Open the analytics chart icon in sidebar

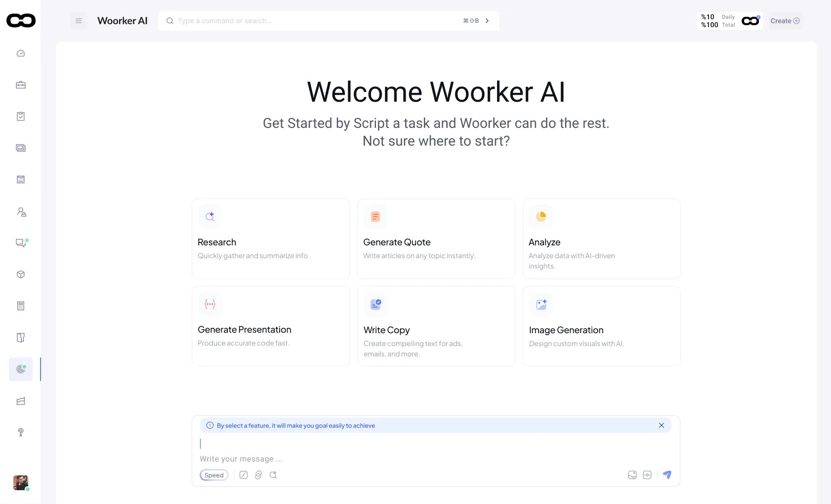[21, 401]
